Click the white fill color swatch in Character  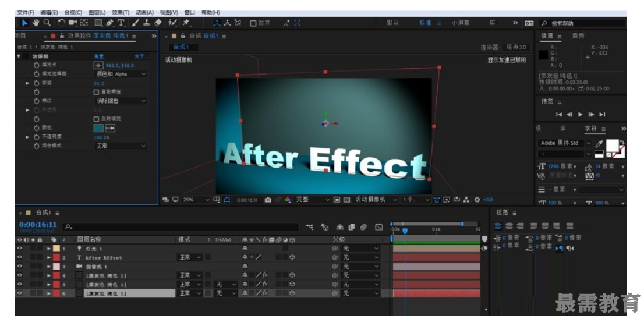[612, 146]
